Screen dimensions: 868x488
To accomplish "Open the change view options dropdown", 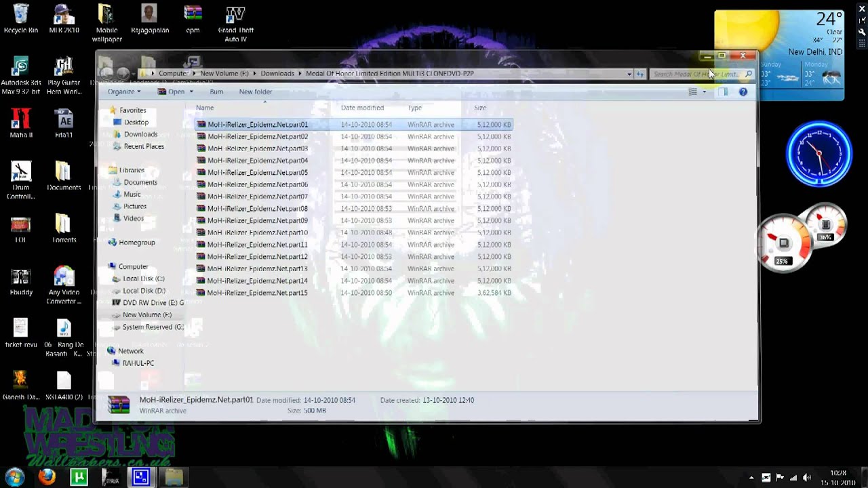I will [705, 91].
